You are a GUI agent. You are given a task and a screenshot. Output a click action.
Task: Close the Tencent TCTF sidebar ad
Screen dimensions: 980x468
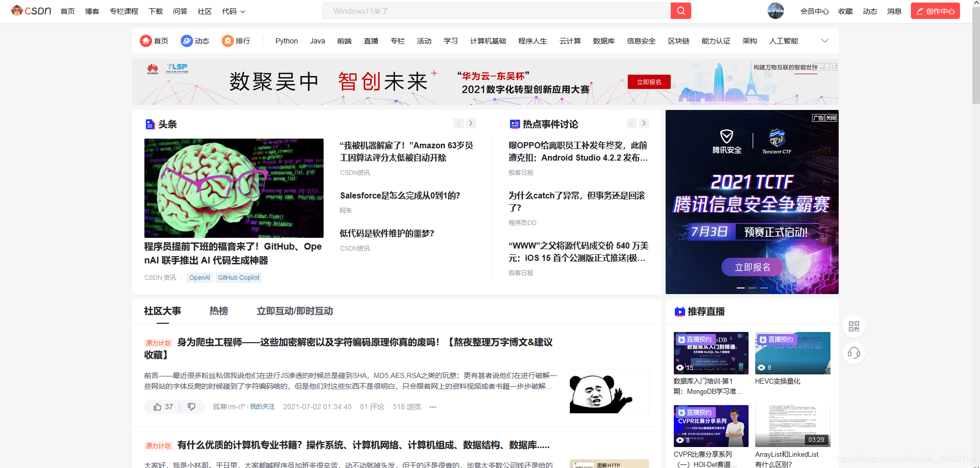click(x=831, y=118)
